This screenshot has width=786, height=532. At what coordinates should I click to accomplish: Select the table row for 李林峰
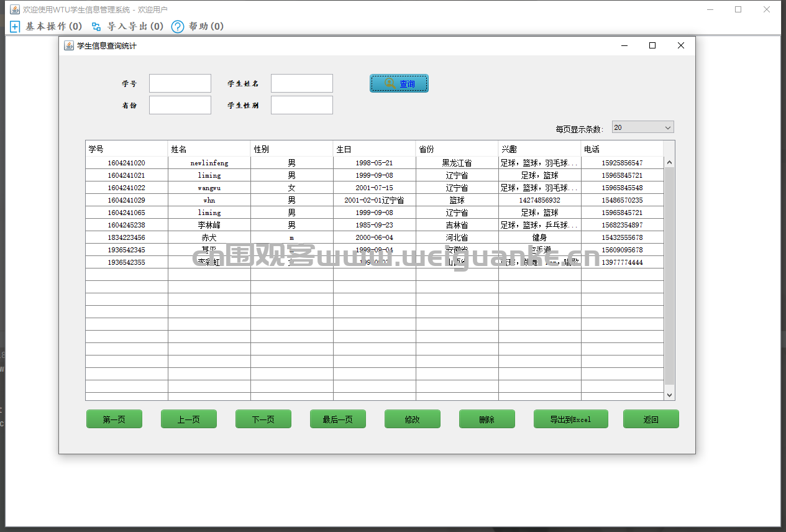tap(375, 225)
